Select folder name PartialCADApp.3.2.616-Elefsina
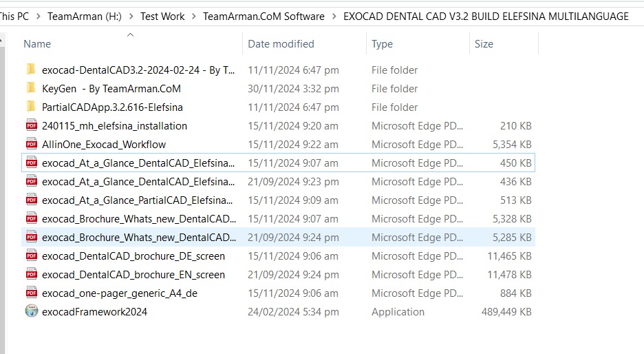The image size is (644, 354). [x=112, y=107]
